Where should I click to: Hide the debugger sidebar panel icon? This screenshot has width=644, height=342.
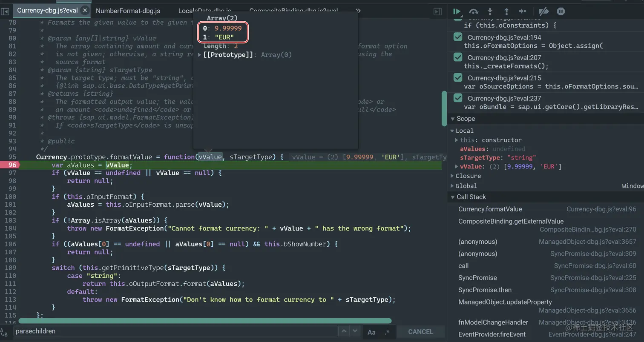pyautogui.click(x=437, y=11)
